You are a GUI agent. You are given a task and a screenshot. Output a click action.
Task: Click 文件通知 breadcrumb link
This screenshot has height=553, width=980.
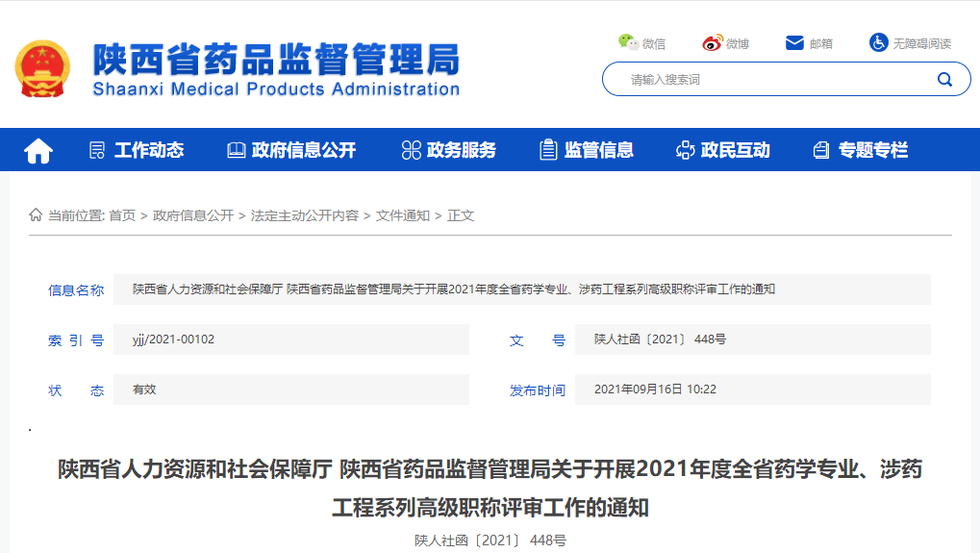tap(403, 215)
